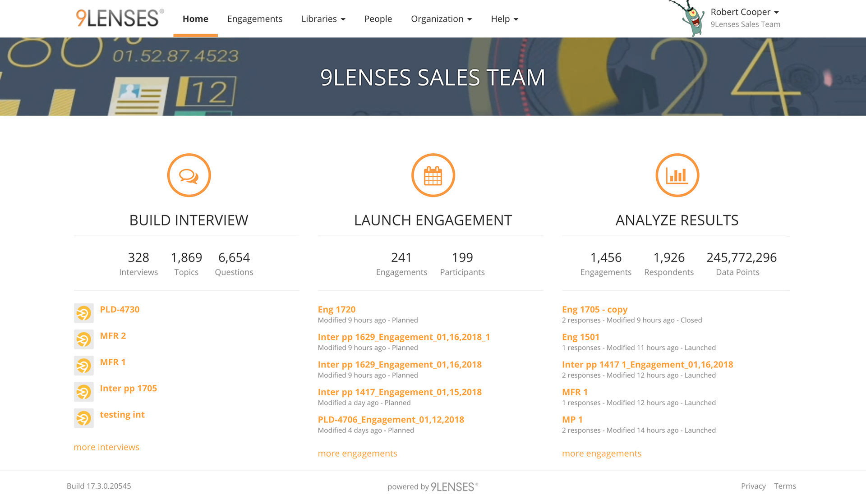Open the PLD-4730 interview
Screen dimensions: 866x504
click(x=120, y=309)
